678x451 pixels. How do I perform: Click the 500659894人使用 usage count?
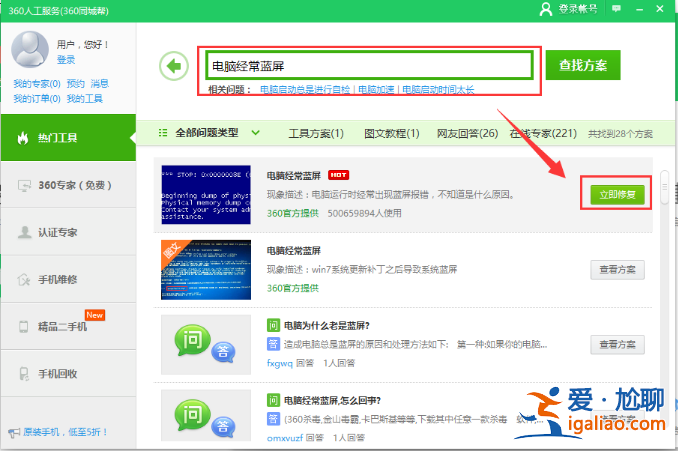click(x=364, y=213)
